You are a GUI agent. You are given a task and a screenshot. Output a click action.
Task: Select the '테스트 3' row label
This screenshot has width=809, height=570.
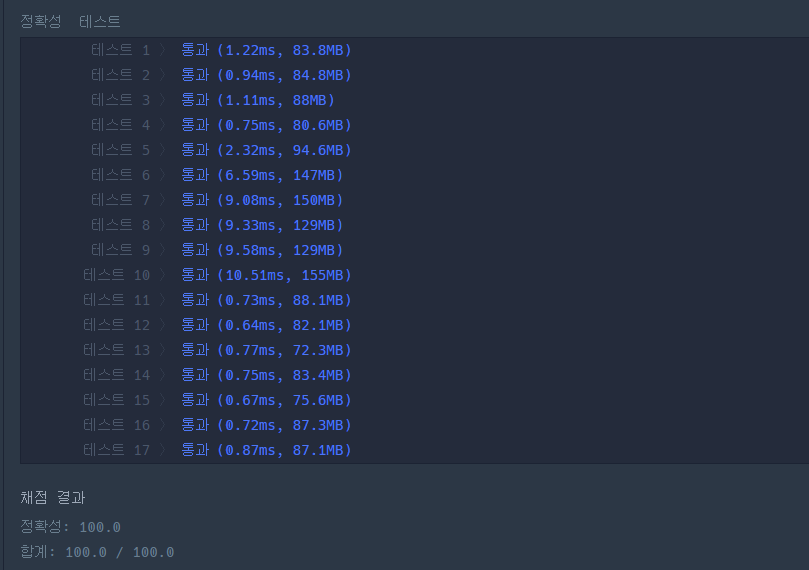[x=120, y=100]
